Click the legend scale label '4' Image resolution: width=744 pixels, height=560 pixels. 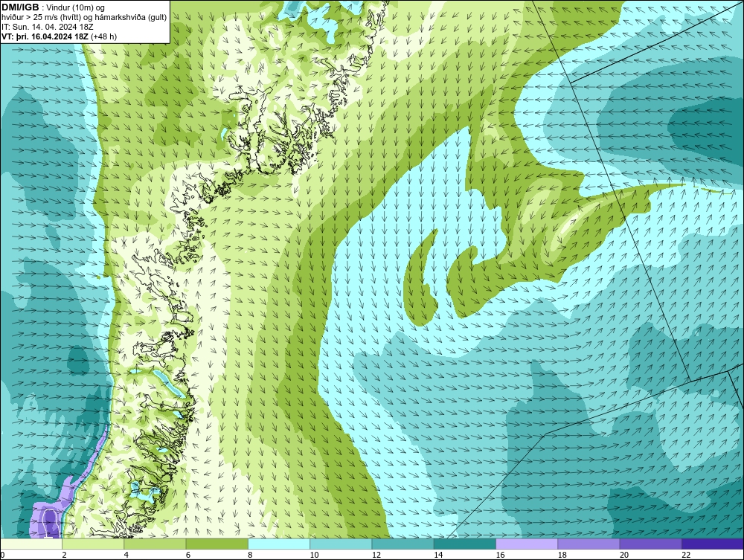point(126,555)
